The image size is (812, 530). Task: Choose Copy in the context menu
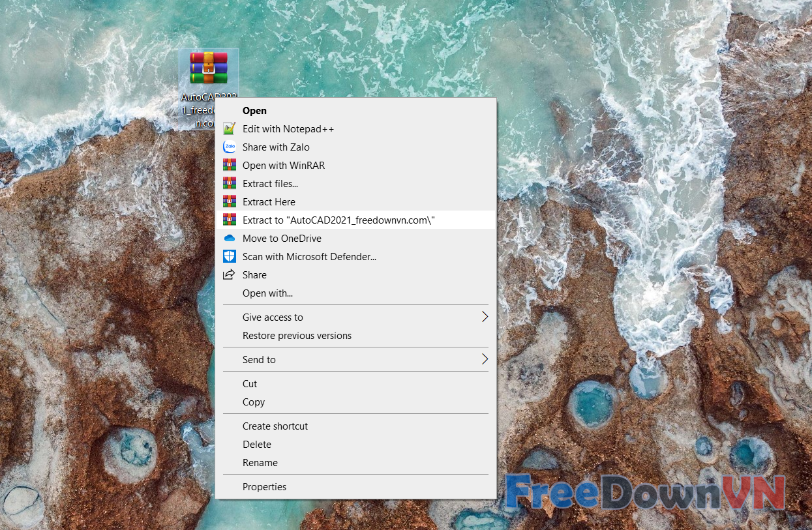(x=254, y=402)
